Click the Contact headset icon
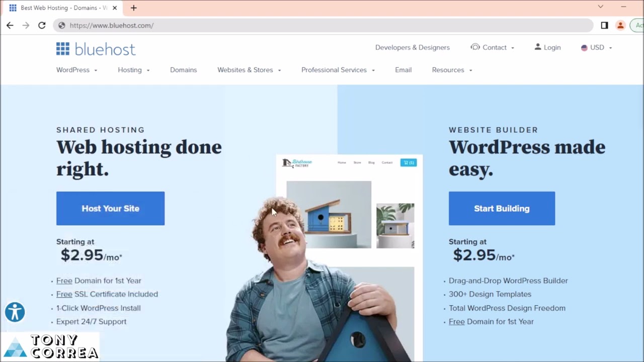 pos(475,47)
